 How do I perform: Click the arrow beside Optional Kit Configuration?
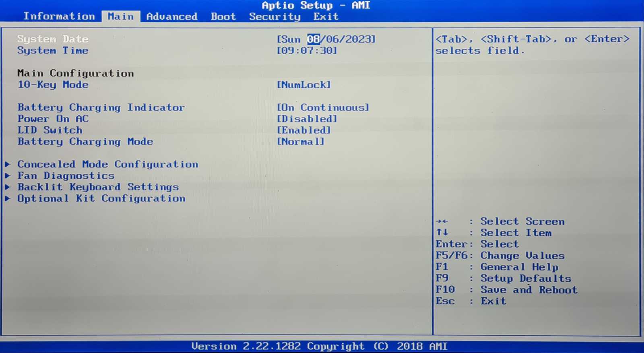point(8,198)
